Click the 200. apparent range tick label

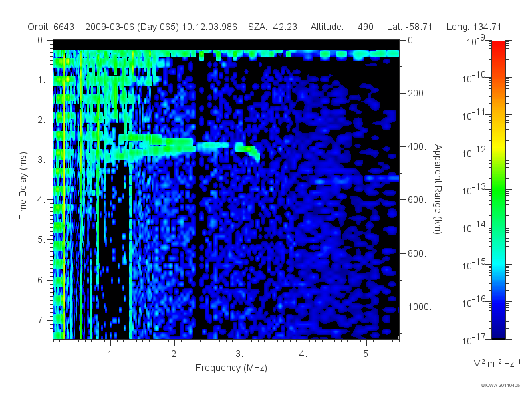point(417,93)
